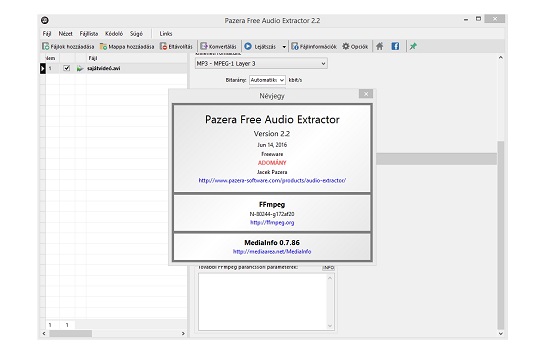This screenshot has width=550, height=361.
Task: Open the dropdown arrow next to Lejátszás
Action: click(284, 47)
